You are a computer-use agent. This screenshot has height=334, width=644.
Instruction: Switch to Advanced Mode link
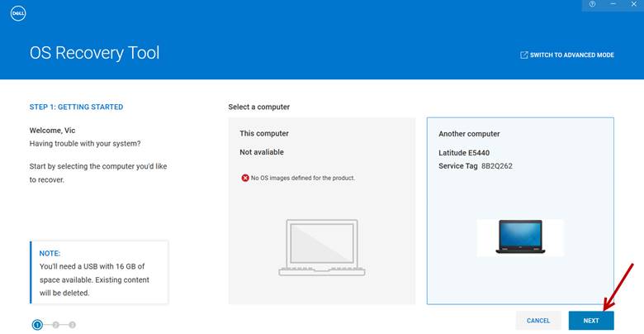pos(571,55)
